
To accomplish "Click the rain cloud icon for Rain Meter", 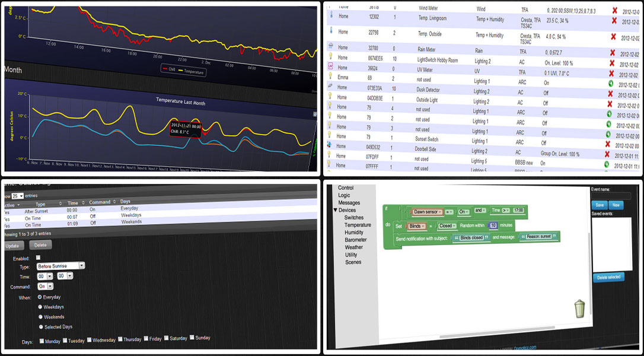I will point(330,47).
